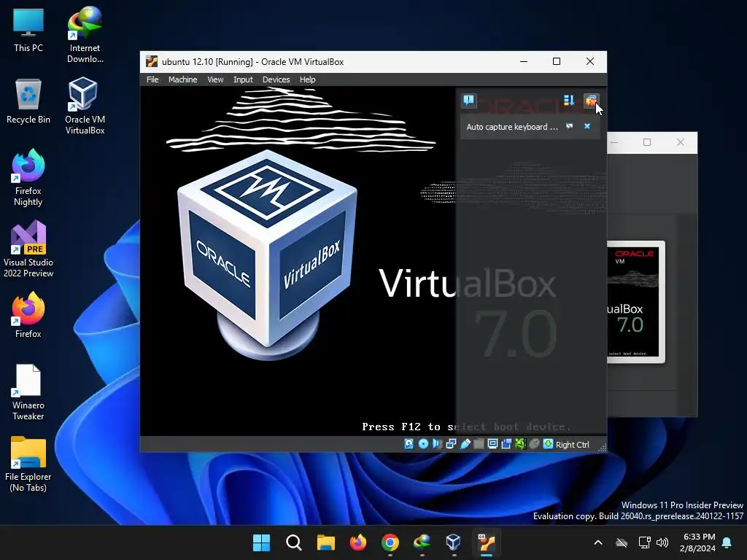
Task: Click the hard disk activity status icon
Action: pos(409,444)
